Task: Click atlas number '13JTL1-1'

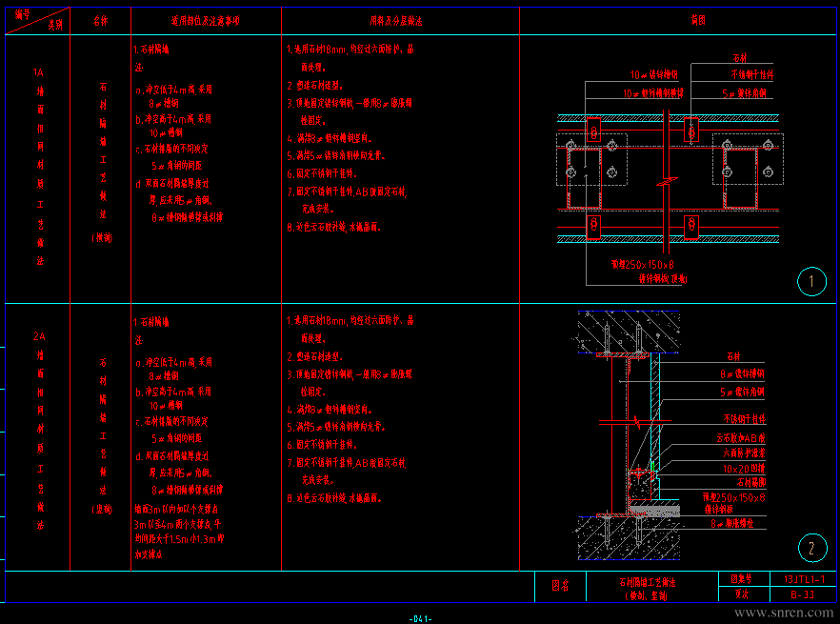Action: click(804, 579)
